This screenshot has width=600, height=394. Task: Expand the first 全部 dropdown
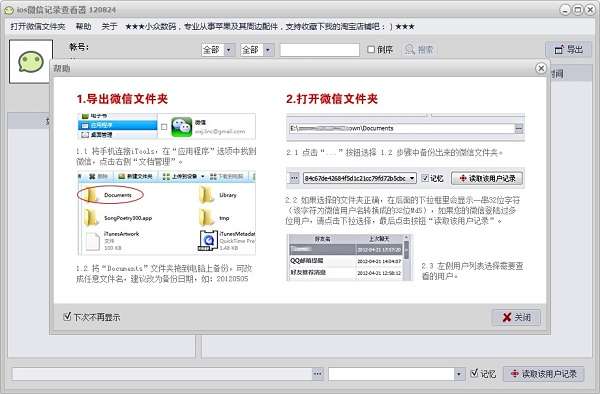click(x=229, y=50)
